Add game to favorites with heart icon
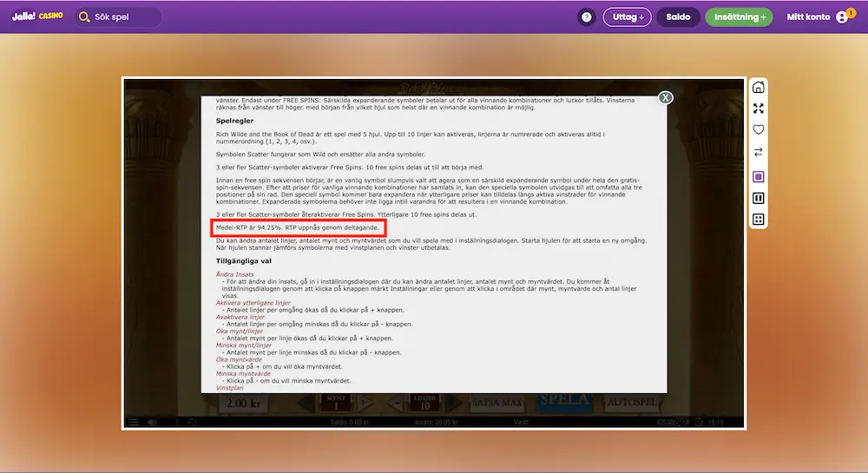Viewport: 868px width, 473px height. tap(759, 129)
